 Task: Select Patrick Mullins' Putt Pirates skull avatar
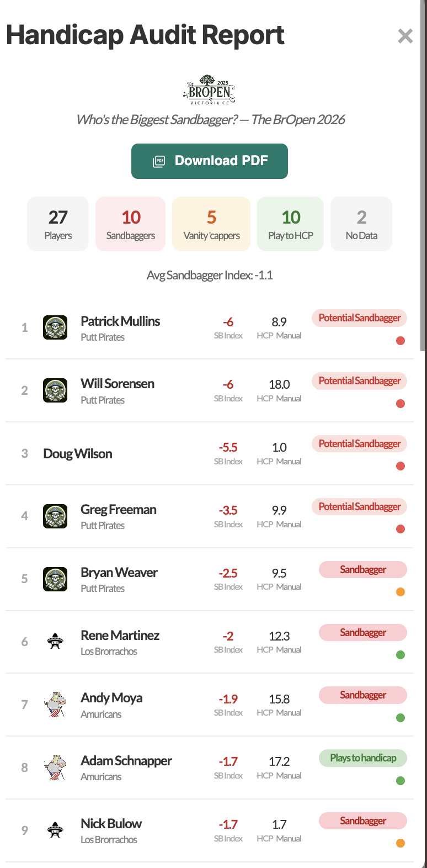point(55,327)
